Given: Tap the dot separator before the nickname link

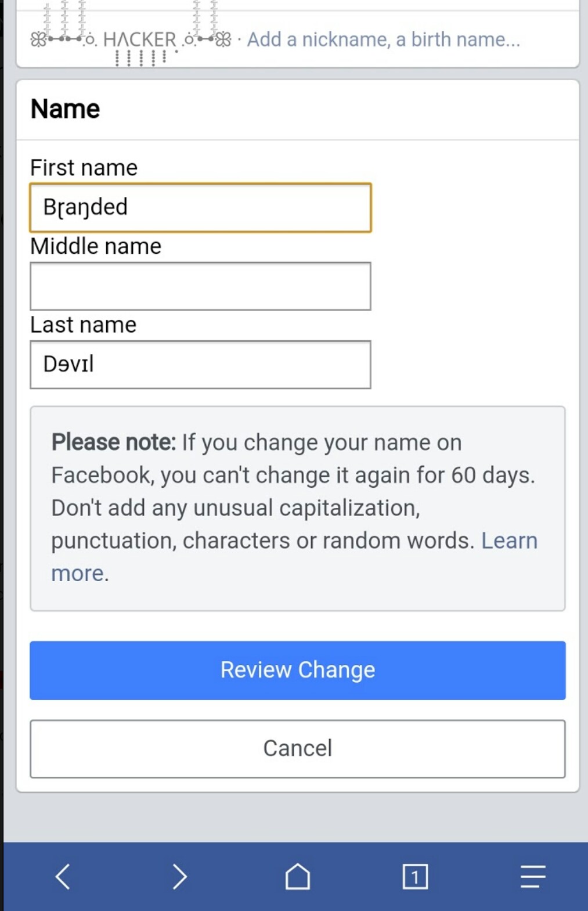Looking at the screenshot, I should (238, 39).
